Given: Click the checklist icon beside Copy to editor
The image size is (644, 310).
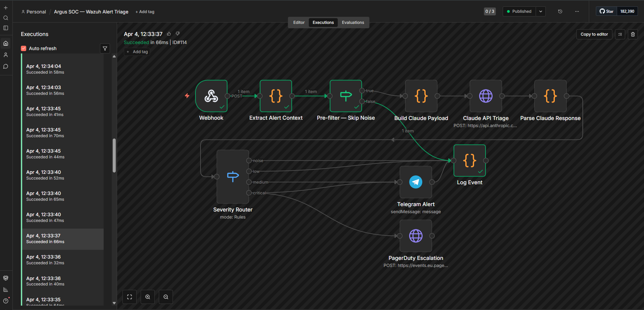Looking at the screenshot, I should 620,34.
